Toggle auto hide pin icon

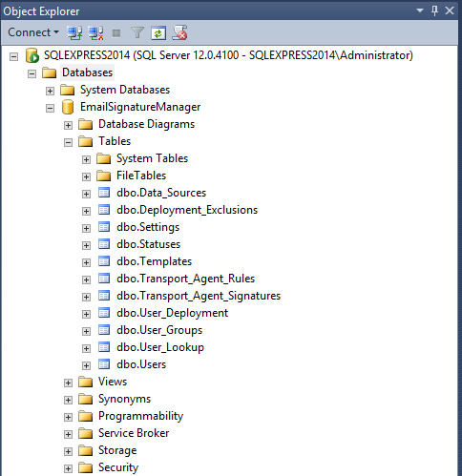click(434, 10)
